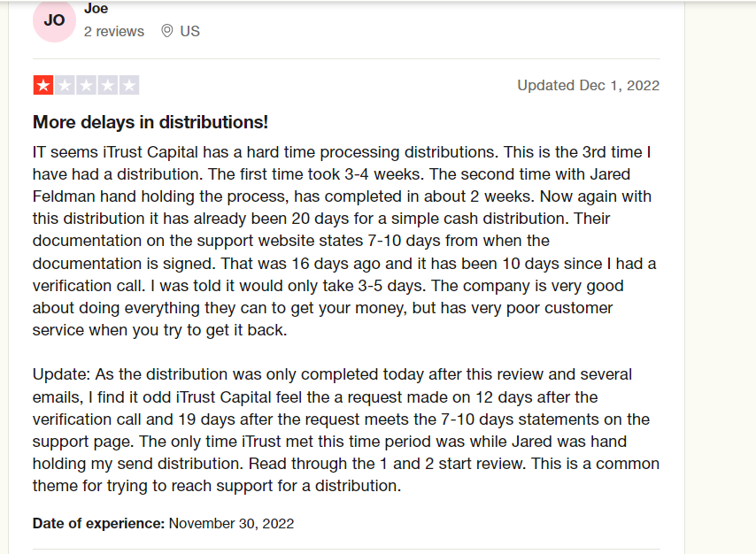Click the third grey rating star

tap(86, 85)
